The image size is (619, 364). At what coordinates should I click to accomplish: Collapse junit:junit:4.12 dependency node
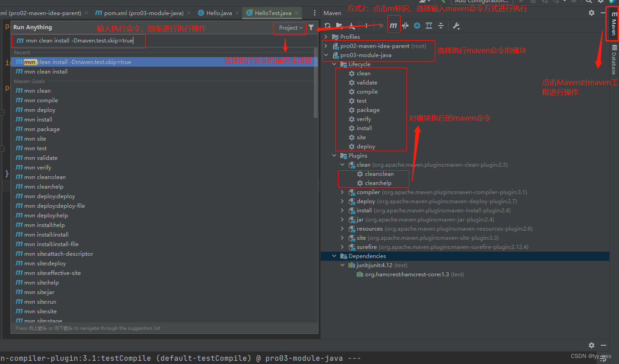pos(342,265)
